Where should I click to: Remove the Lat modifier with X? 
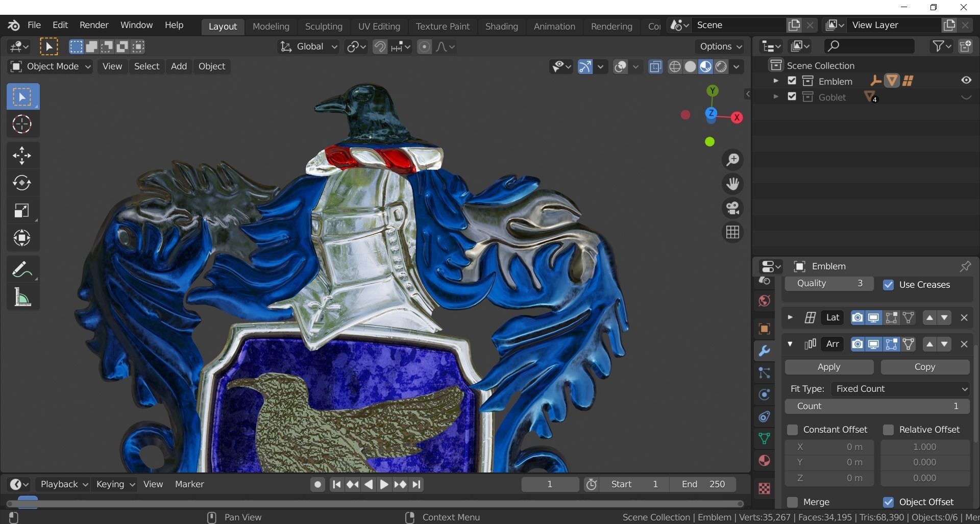coord(964,318)
